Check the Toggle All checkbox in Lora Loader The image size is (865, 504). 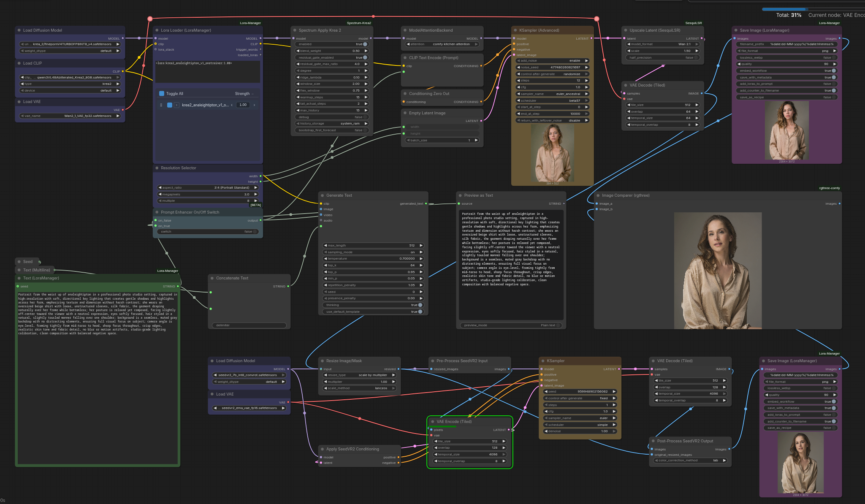pyautogui.click(x=162, y=94)
